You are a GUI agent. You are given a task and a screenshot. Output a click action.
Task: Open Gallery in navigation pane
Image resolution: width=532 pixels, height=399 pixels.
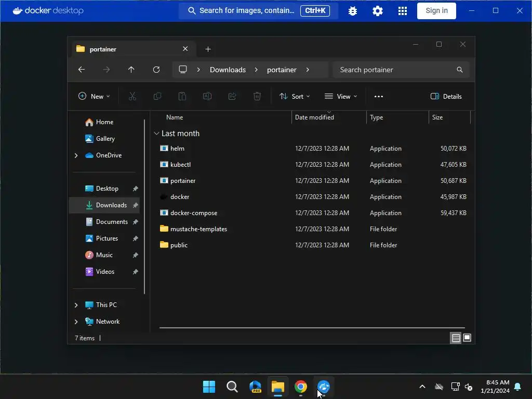(x=104, y=138)
